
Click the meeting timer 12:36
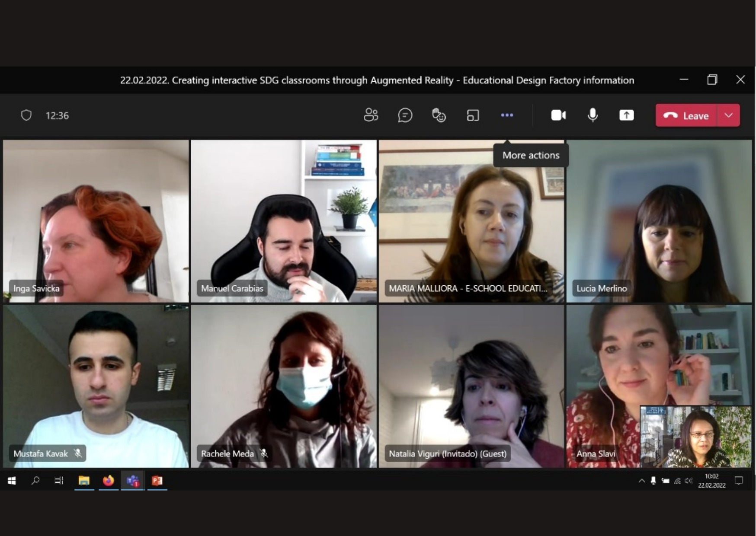tap(57, 115)
